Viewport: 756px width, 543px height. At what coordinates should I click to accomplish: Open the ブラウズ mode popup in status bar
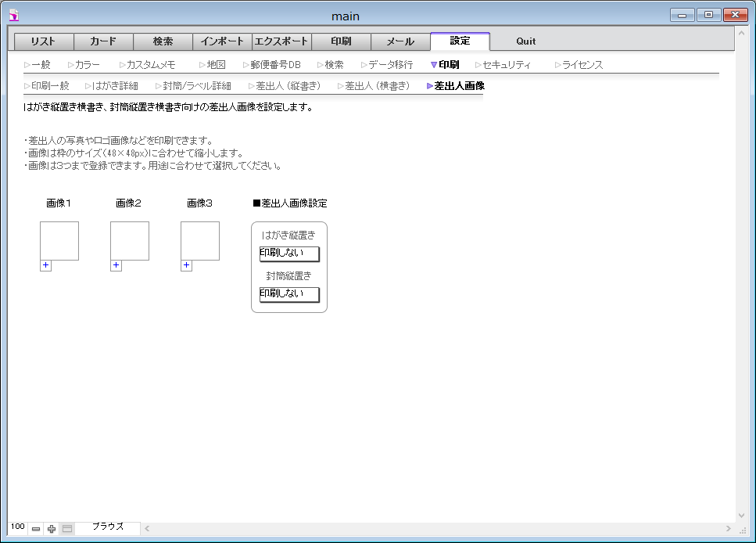click(x=108, y=527)
